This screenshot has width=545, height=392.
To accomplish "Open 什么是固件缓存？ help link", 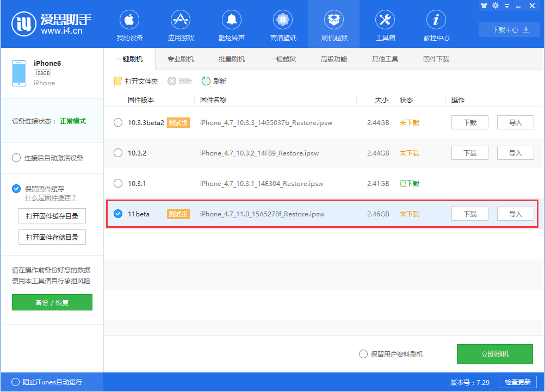I will 51,198.
